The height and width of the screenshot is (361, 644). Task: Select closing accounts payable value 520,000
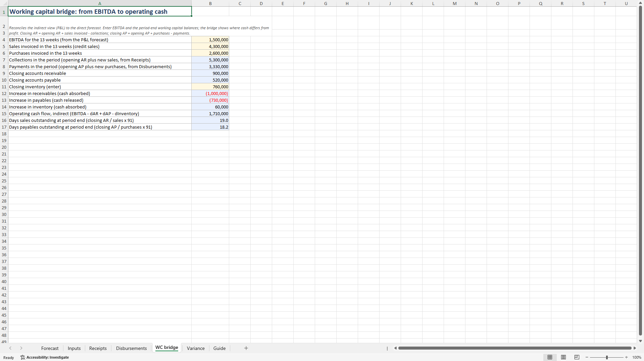click(210, 80)
